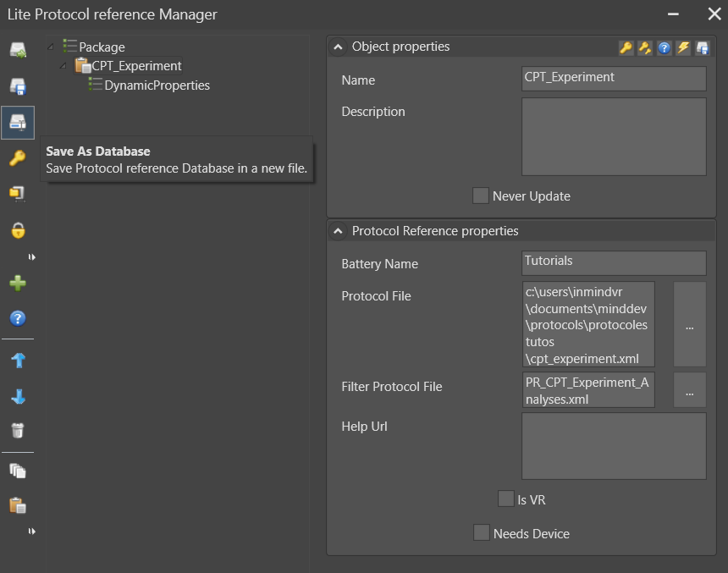Move item down with blue down arrow

[x=18, y=397]
